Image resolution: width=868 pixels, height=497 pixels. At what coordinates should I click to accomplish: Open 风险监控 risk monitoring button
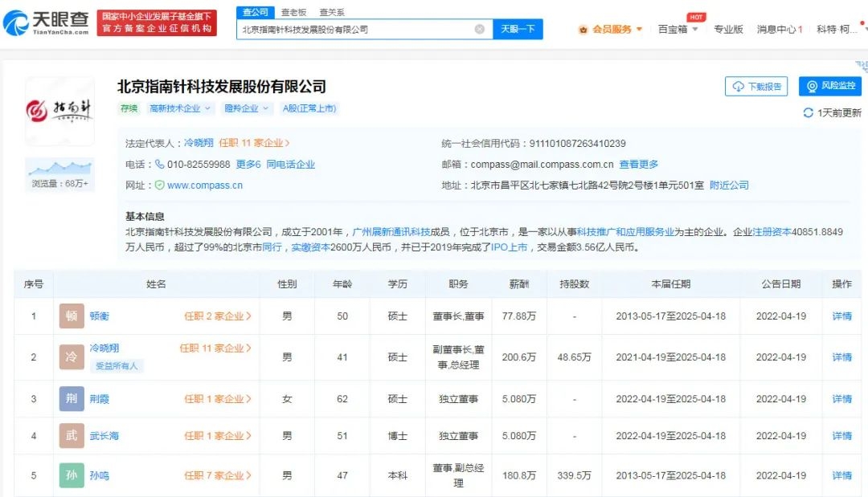click(x=829, y=86)
